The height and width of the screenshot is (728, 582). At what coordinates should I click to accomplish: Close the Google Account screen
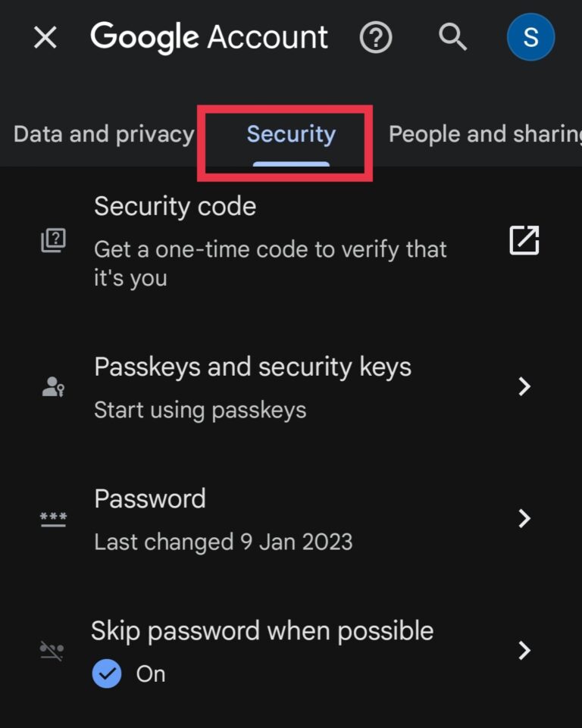(x=45, y=36)
